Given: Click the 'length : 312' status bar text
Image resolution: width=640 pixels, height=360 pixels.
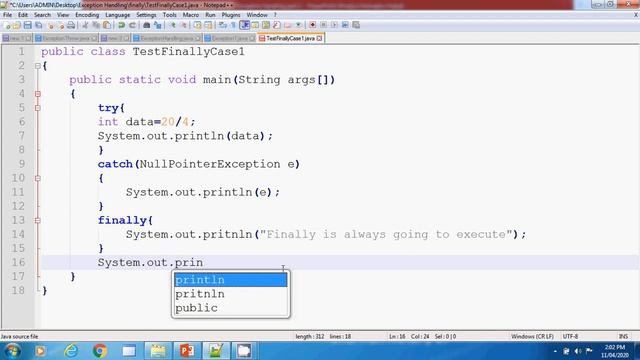Looking at the screenshot, I should 309,337.
